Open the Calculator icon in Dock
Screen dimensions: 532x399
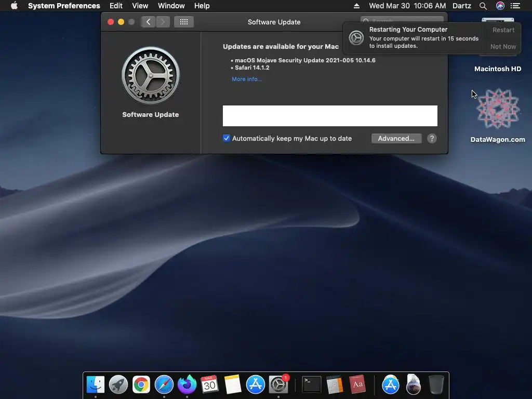[335, 384]
